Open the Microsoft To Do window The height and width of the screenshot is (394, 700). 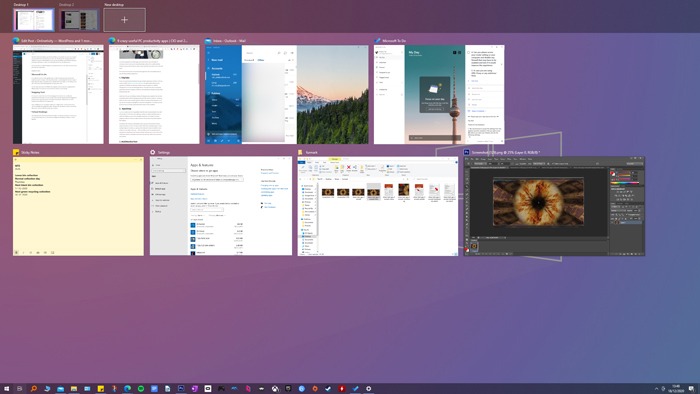[x=439, y=94]
